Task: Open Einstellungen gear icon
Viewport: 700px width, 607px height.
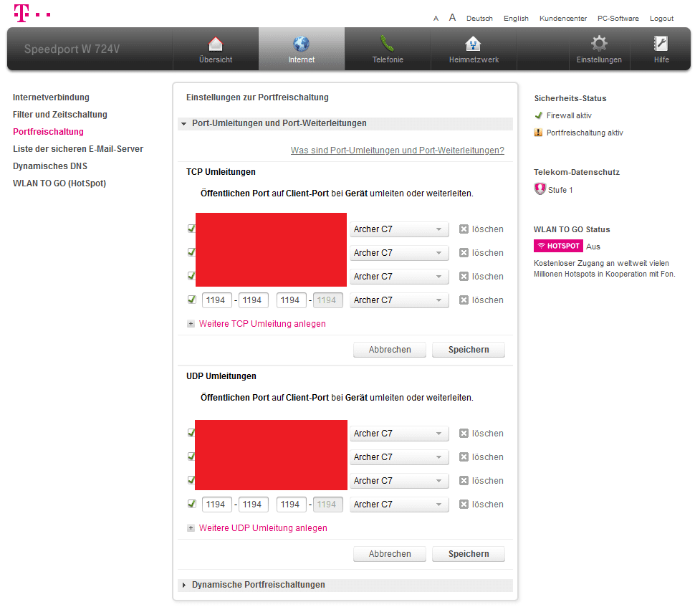Action: click(x=599, y=44)
